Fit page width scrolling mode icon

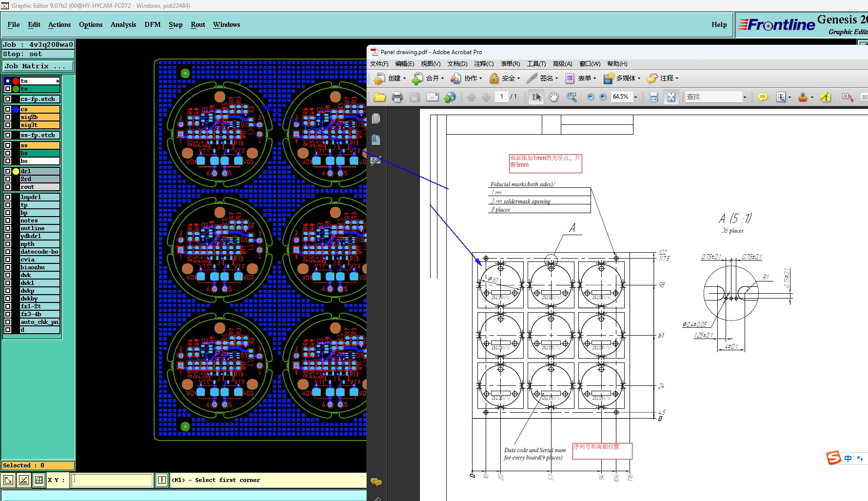654,97
